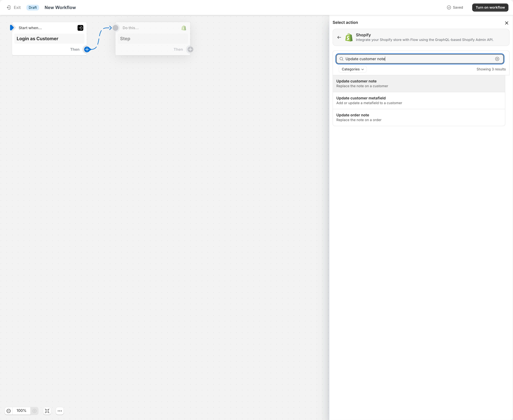Close the Select action panel
This screenshot has height=420, width=513.
[x=507, y=23]
